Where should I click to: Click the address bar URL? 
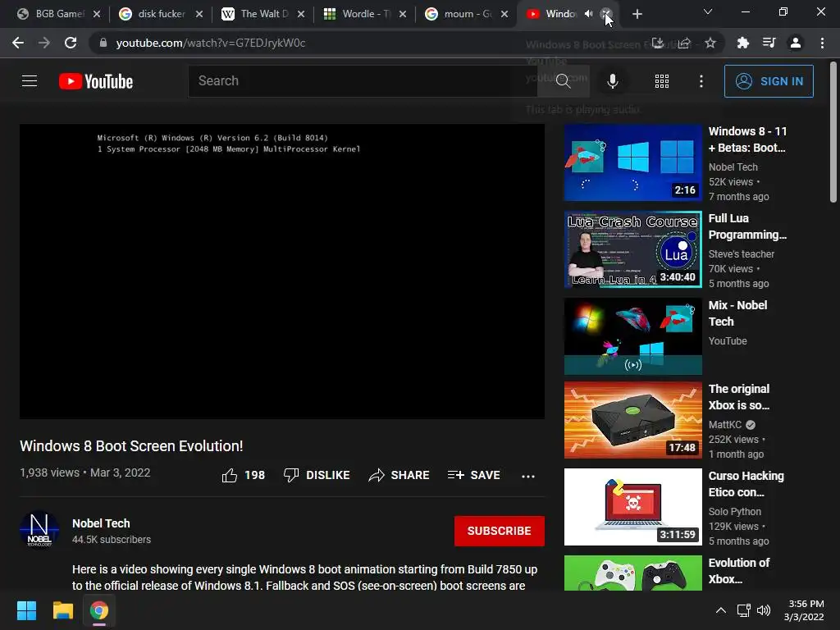click(x=211, y=43)
